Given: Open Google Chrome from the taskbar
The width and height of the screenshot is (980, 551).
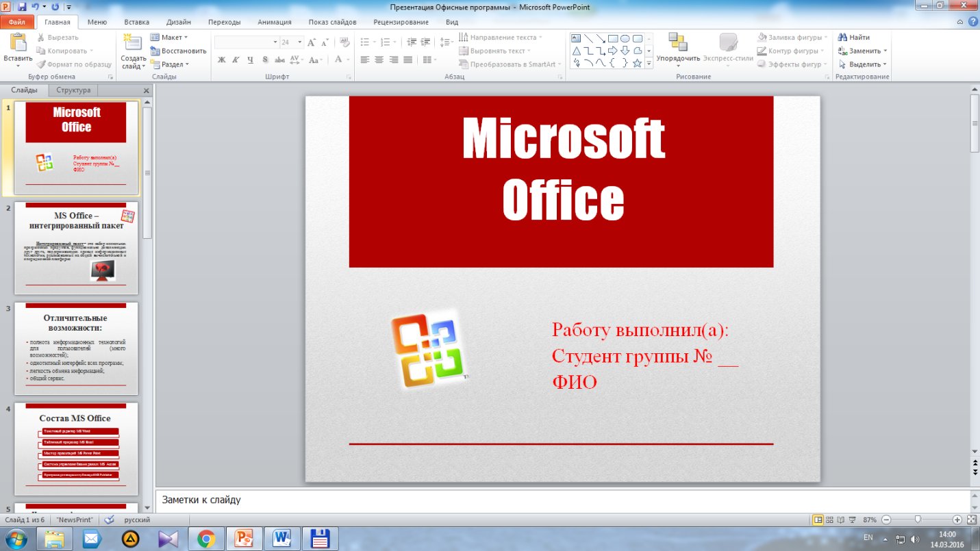Looking at the screenshot, I should pyautogui.click(x=206, y=539).
